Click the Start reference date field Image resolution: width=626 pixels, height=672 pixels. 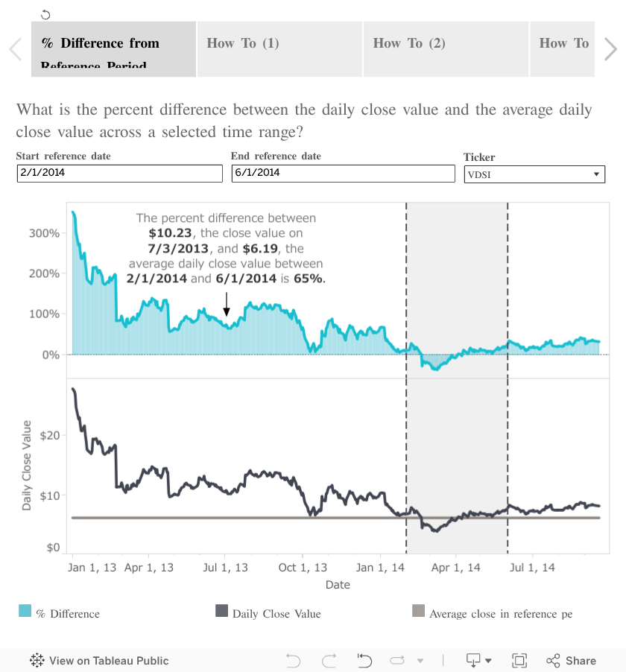(119, 173)
